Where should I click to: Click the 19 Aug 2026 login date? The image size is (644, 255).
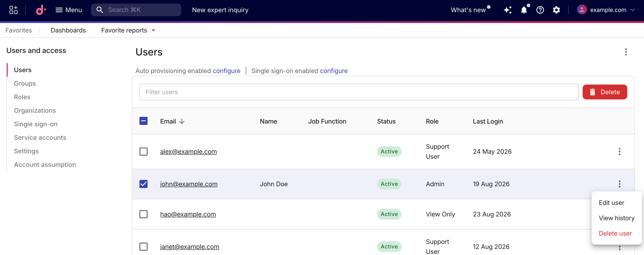[491, 184]
